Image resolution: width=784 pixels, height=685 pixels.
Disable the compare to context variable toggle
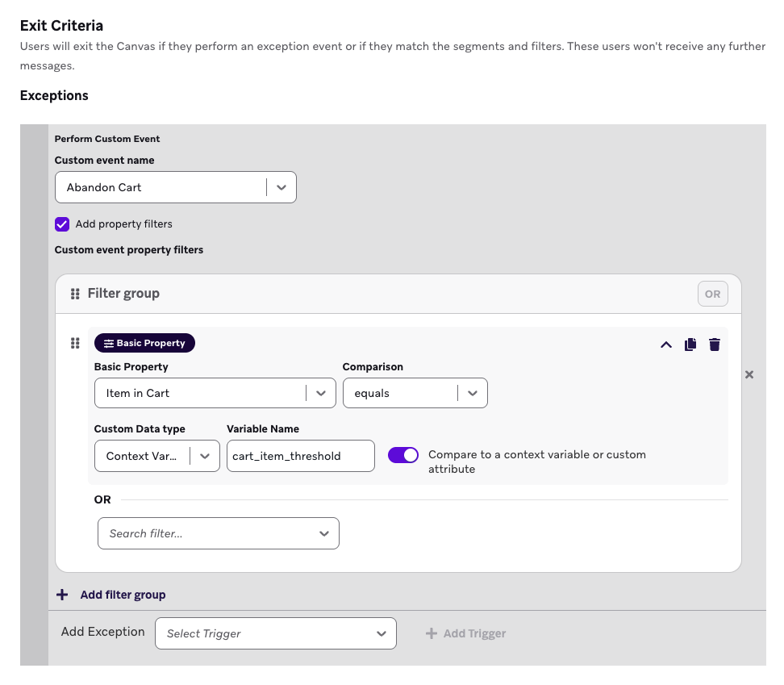coord(403,455)
